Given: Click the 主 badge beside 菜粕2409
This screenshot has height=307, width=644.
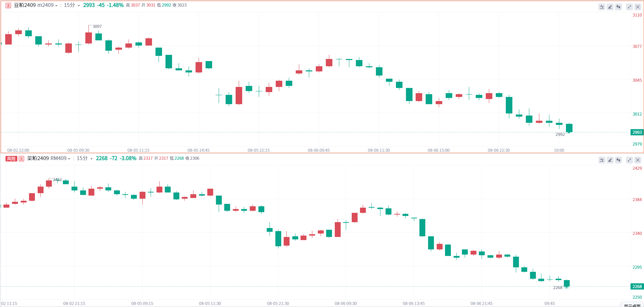Looking at the screenshot, I should [21, 159].
